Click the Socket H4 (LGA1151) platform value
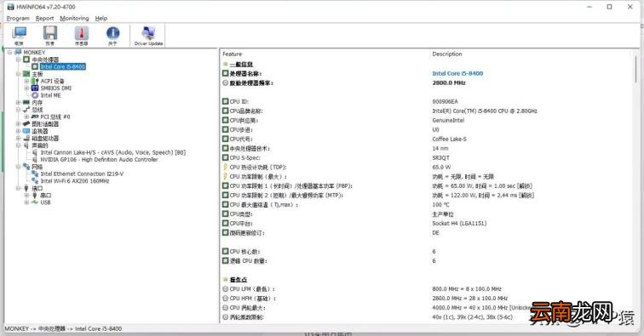 459,223
